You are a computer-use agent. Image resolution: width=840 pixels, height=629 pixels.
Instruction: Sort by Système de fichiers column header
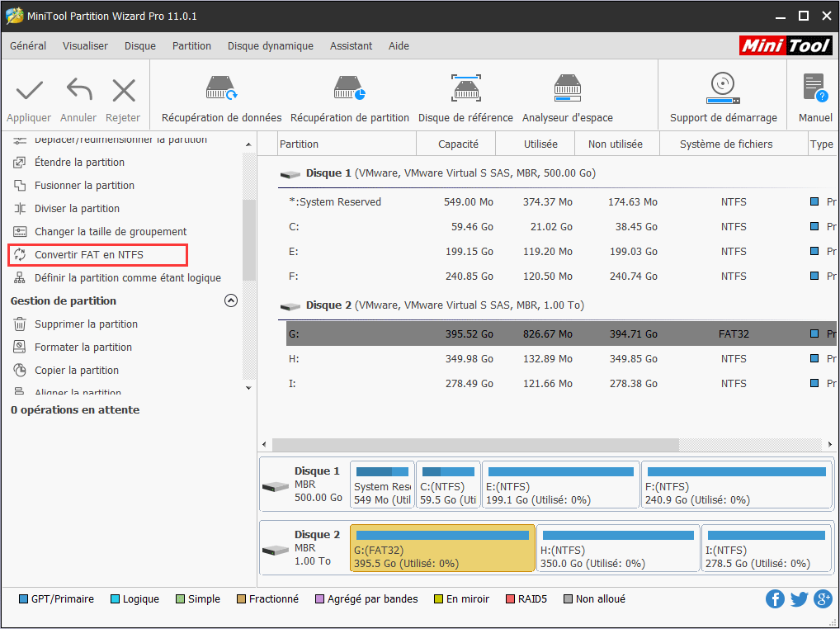click(x=734, y=144)
